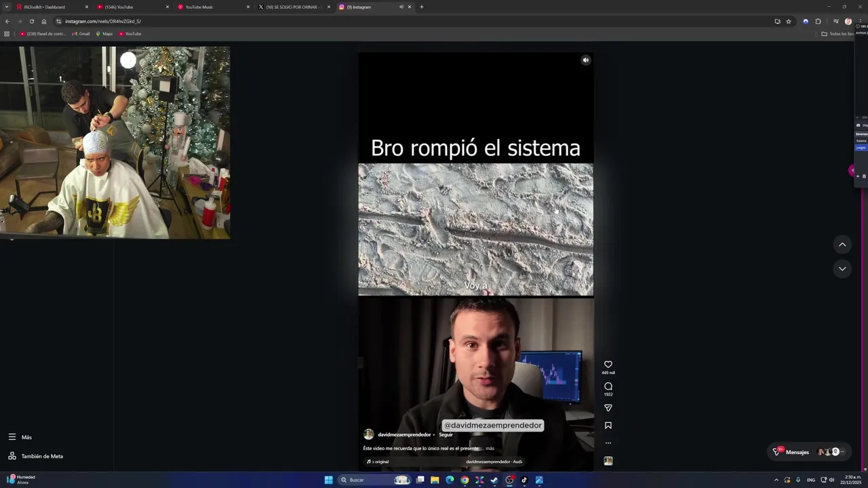Open the apps grid in bookmarks bar
Screen dimensions: 868x488
click(7, 34)
